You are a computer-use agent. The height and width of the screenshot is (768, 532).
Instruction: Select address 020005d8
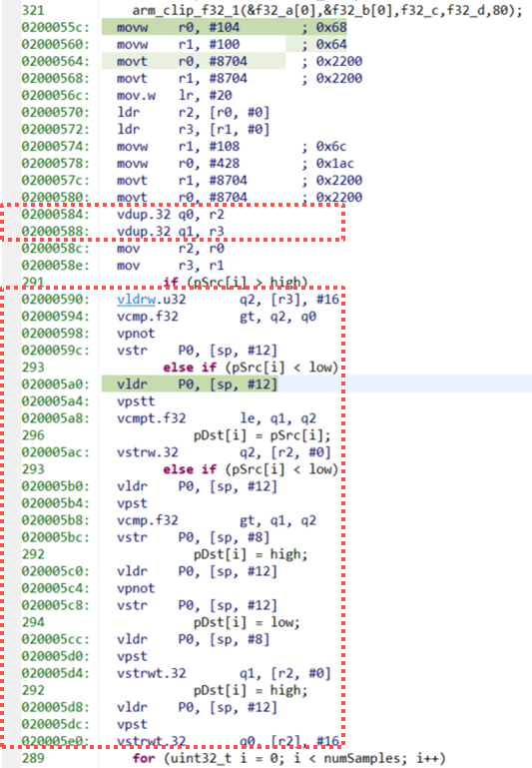pyautogui.click(x=55, y=707)
